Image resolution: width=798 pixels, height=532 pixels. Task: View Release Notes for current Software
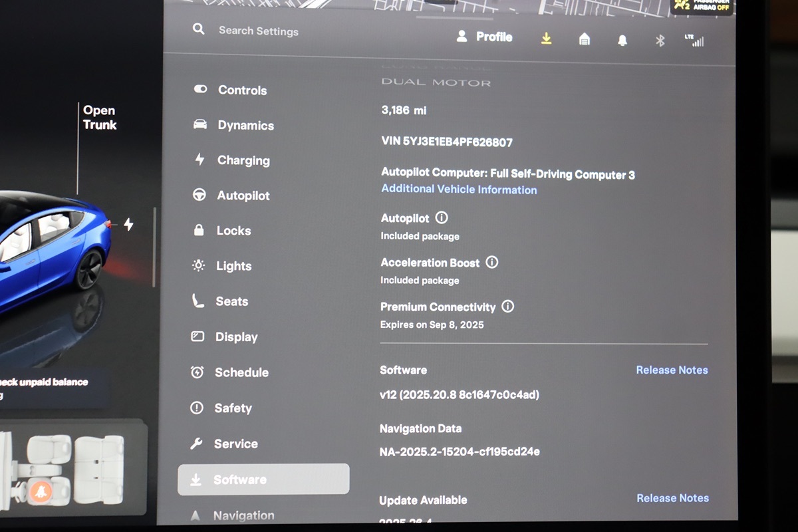(x=672, y=370)
